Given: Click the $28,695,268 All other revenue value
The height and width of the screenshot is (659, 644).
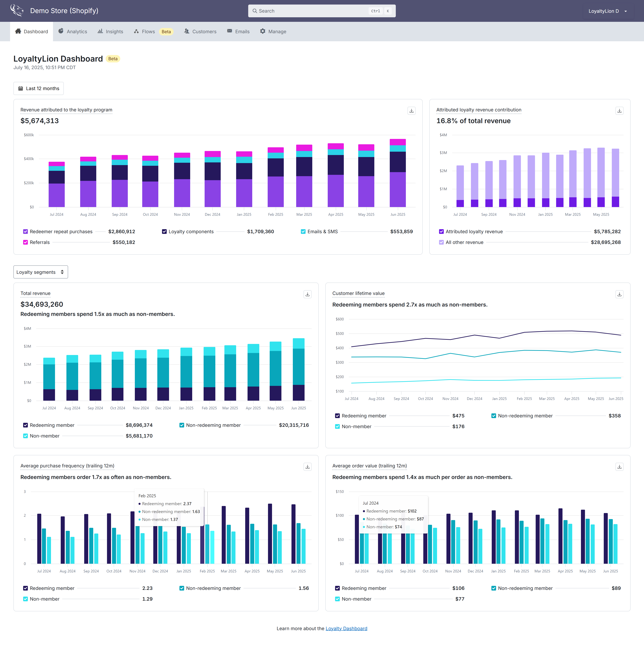Looking at the screenshot, I should pyautogui.click(x=605, y=242).
